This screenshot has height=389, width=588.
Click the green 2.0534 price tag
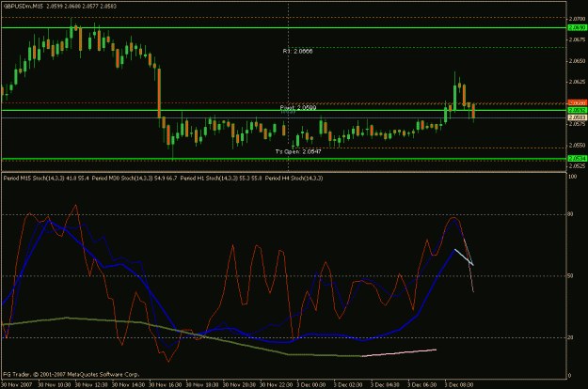577,159
